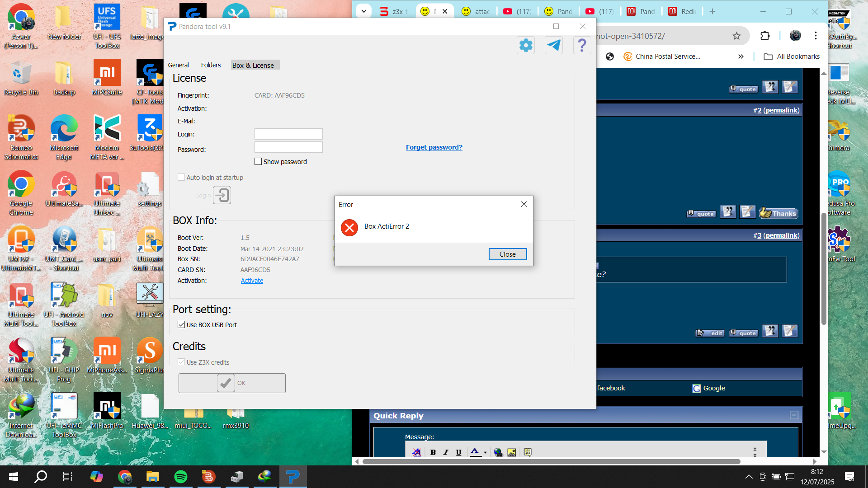Bookmark page with star icon
This screenshot has height=488, width=868.
(x=736, y=36)
